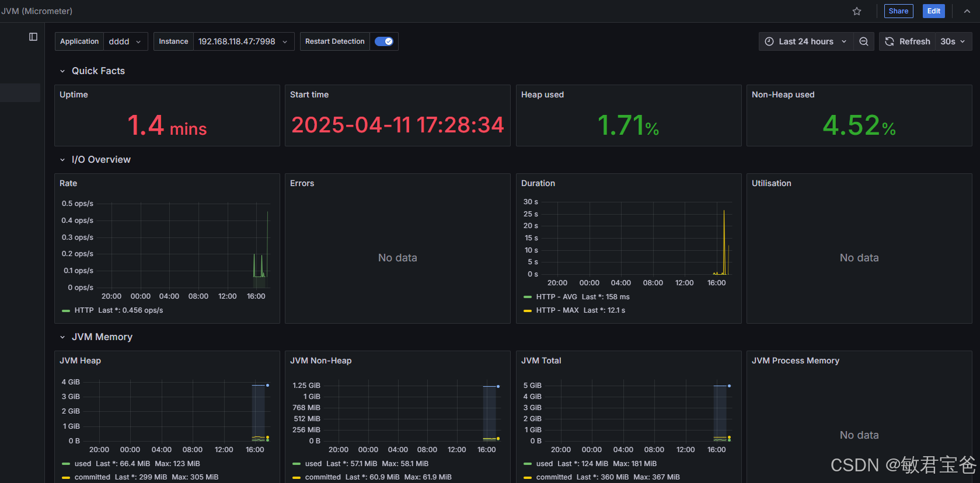Click the Non-Heap used panel title

pyautogui.click(x=783, y=94)
